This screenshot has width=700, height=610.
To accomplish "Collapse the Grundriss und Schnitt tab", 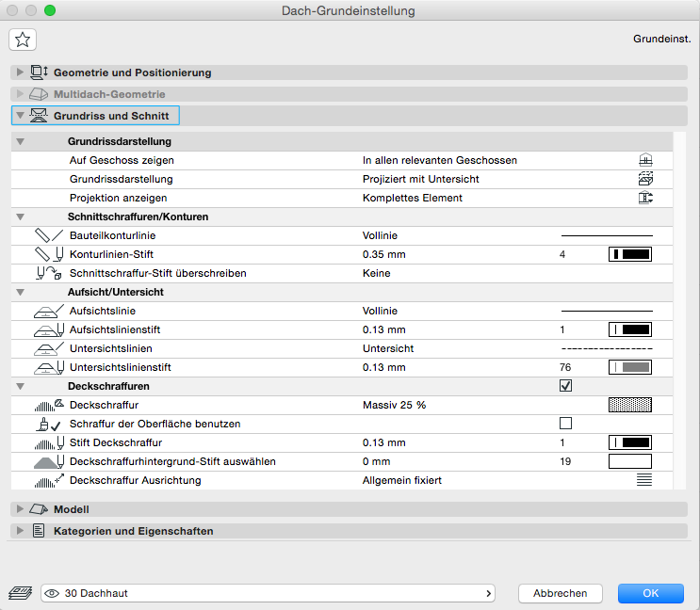I will click(x=21, y=116).
